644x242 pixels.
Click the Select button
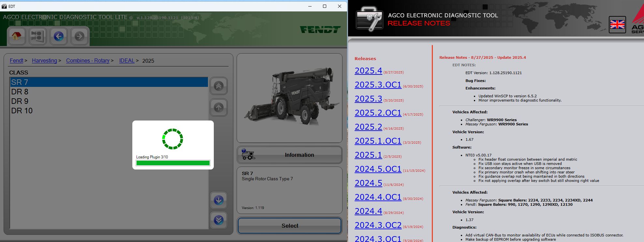tap(289, 226)
